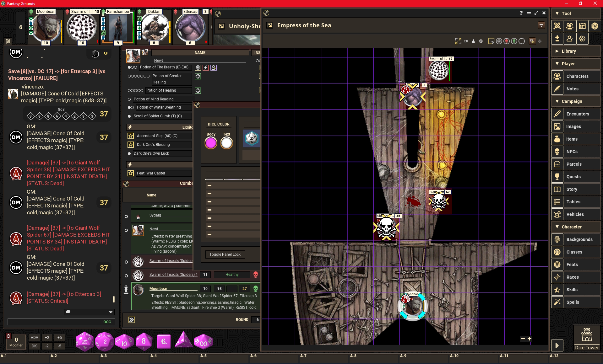Toggle the +5 modifier button
603x364 pixels.
click(60, 338)
